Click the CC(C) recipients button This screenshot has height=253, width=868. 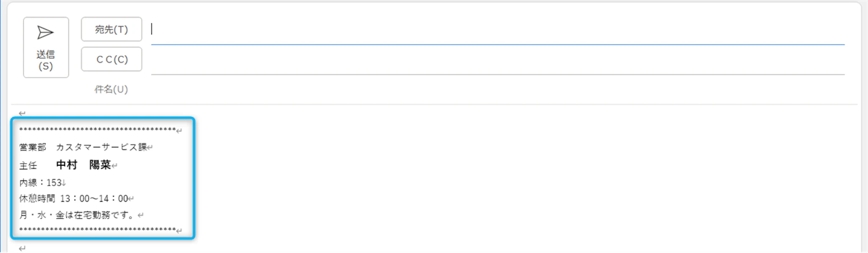pos(111,59)
